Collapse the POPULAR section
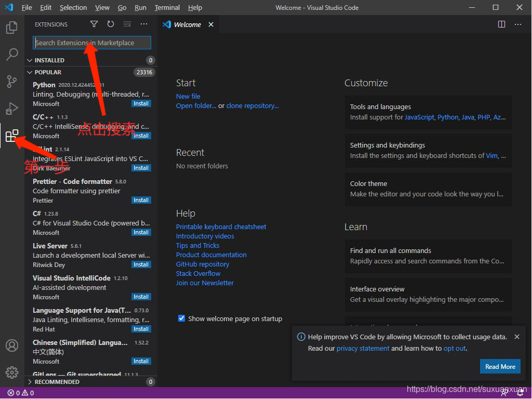Viewport: 532px width, 399px height. (30, 72)
